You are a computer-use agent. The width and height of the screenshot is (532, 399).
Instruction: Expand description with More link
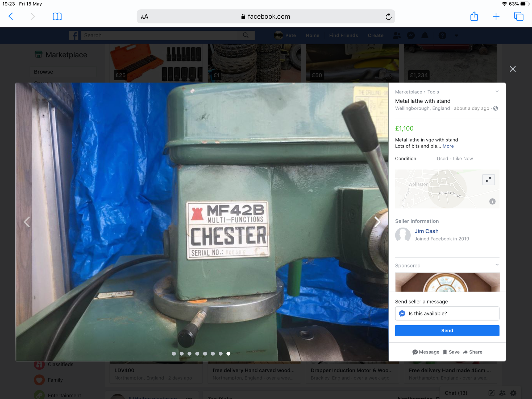448,146
